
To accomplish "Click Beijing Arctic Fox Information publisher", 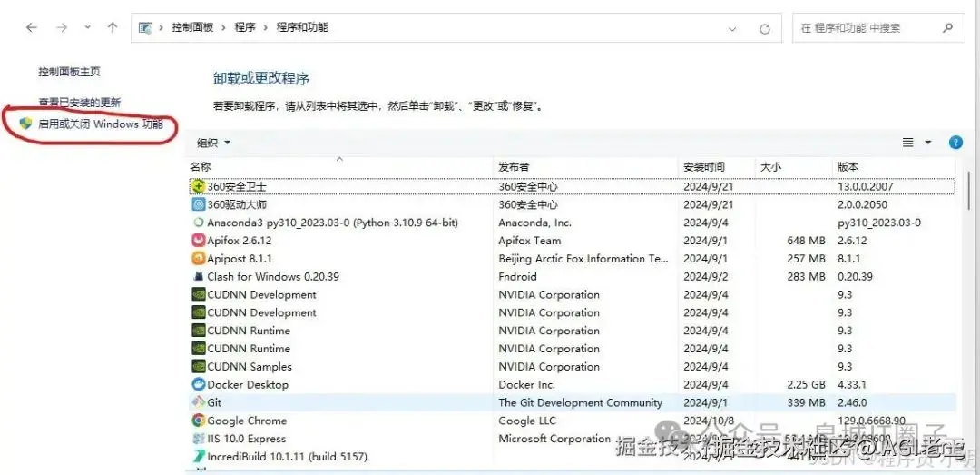I will pyautogui.click(x=583, y=259).
